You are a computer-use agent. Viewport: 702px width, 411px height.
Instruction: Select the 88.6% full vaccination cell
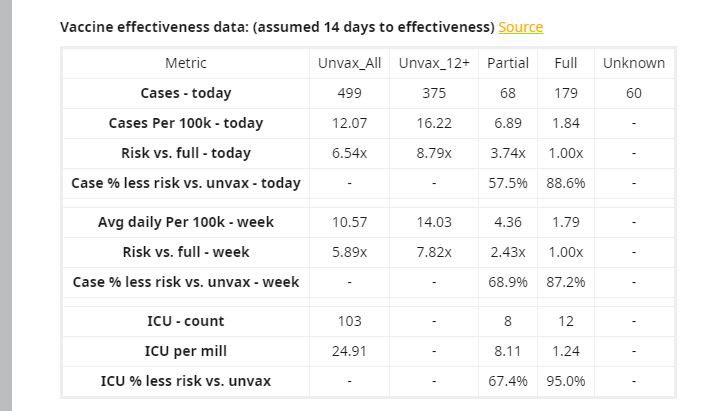[566, 183]
